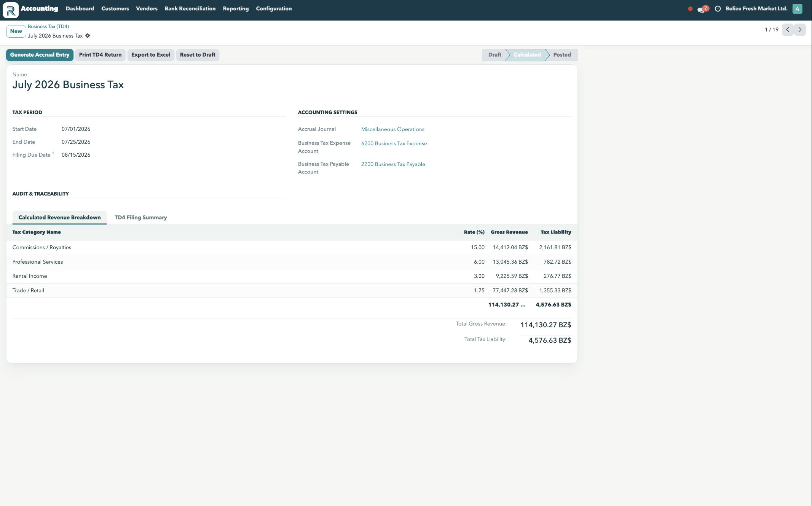
Task: Open the Miscellaneous Operations journal link
Action: pyautogui.click(x=392, y=129)
